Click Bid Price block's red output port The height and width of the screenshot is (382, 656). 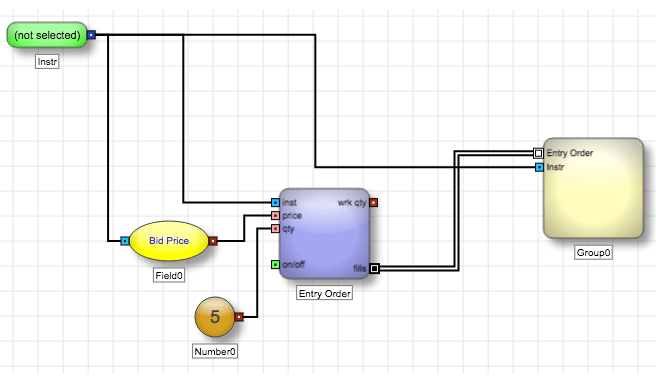click(213, 241)
